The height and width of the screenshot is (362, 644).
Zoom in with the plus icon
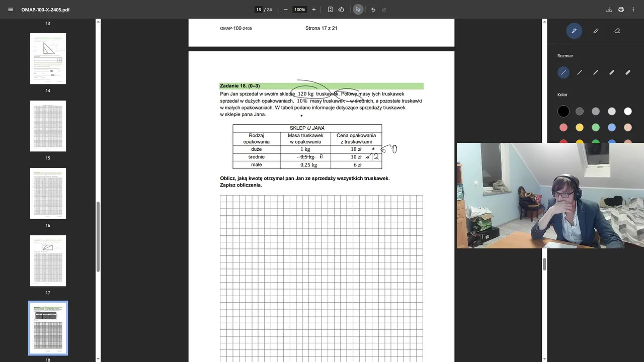click(x=314, y=10)
